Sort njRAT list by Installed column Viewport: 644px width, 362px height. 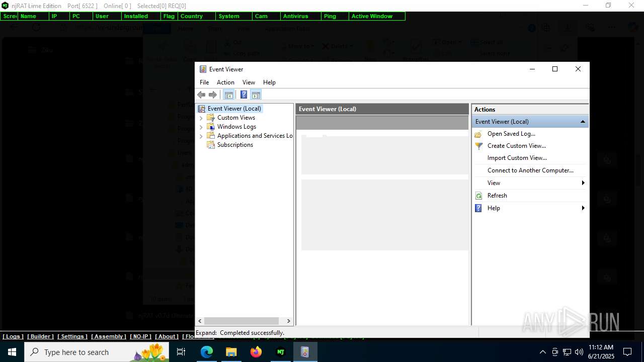(x=141, y=16)
